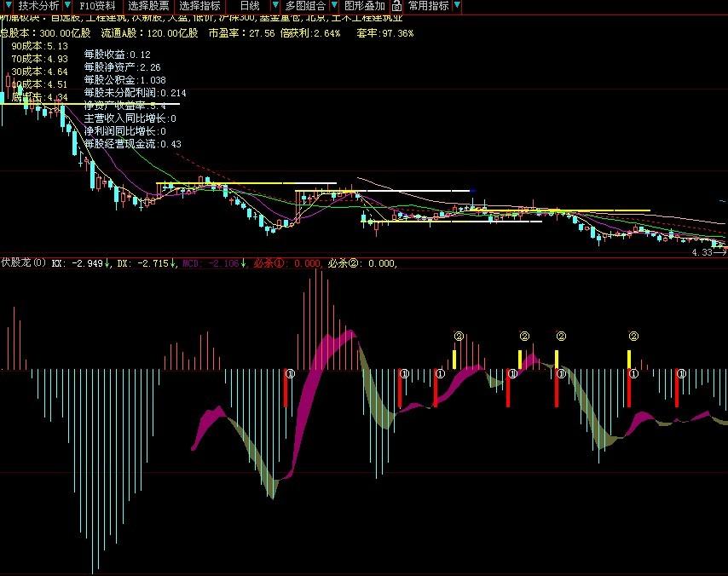Expand the dropdown arrow after 技术分析

(67, 6)
